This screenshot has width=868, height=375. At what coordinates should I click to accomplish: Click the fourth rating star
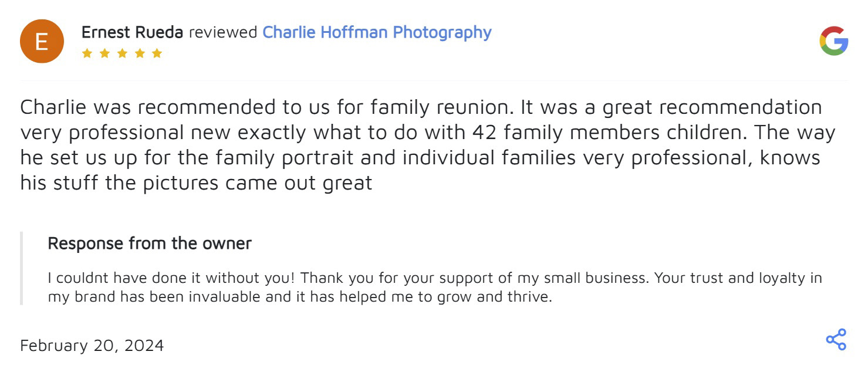pos(140,53)
